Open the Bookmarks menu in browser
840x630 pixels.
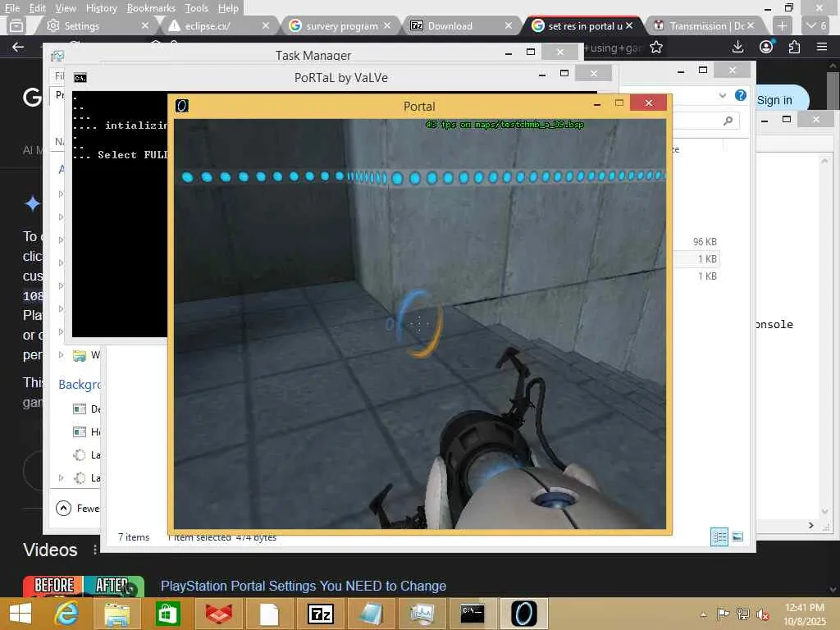[151, 8]
